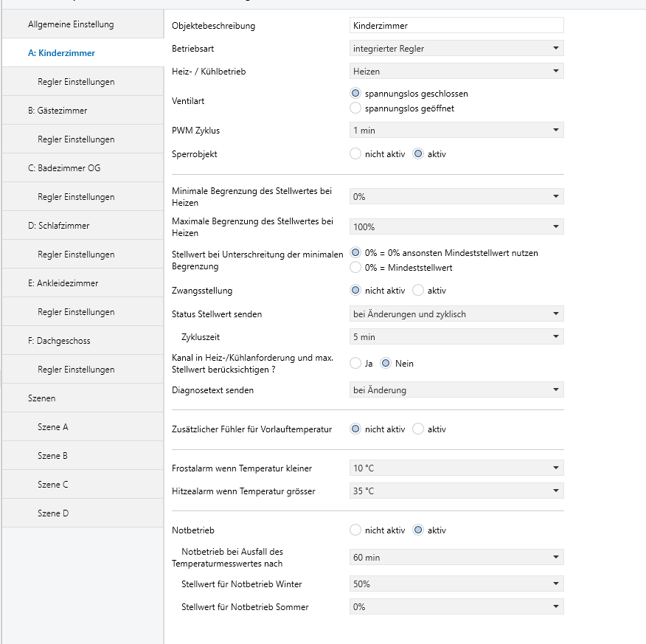Open the Zykluszeit dropdown
The height and width of the screenshot is (644, 646).
click(x=456, y=337)
